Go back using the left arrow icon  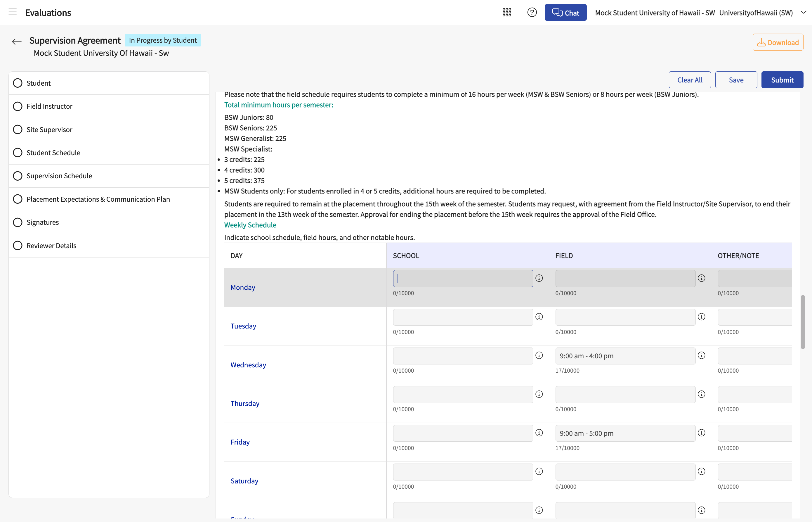[x=17, y=42]
